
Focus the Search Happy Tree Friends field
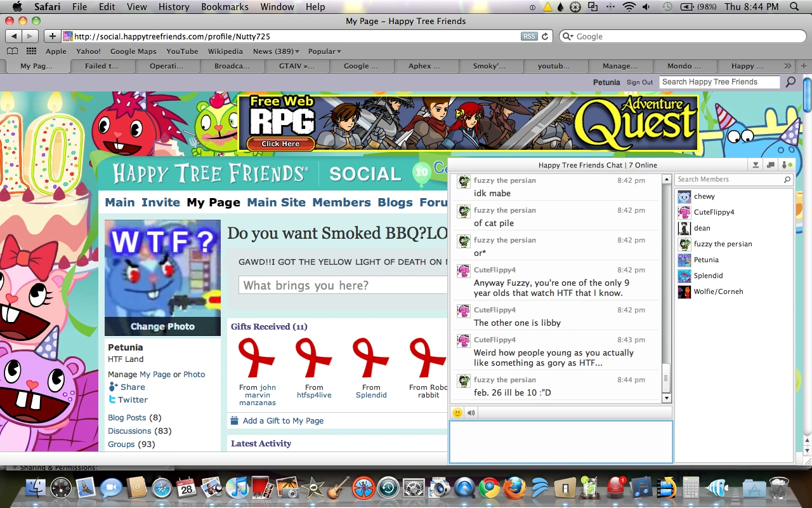click(719, 82)
